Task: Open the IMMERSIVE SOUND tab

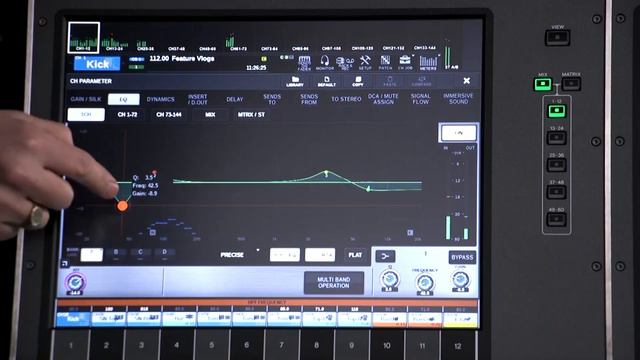Action: coord(458,99)
